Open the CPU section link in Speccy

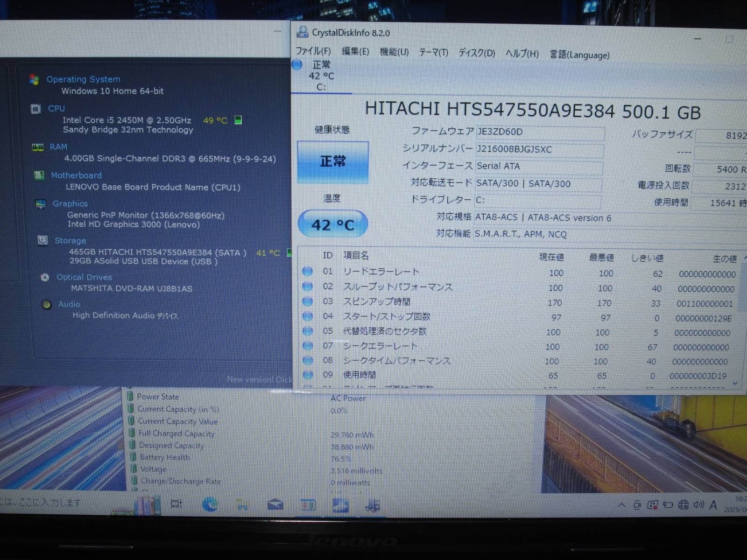click(x=56, y=108)
